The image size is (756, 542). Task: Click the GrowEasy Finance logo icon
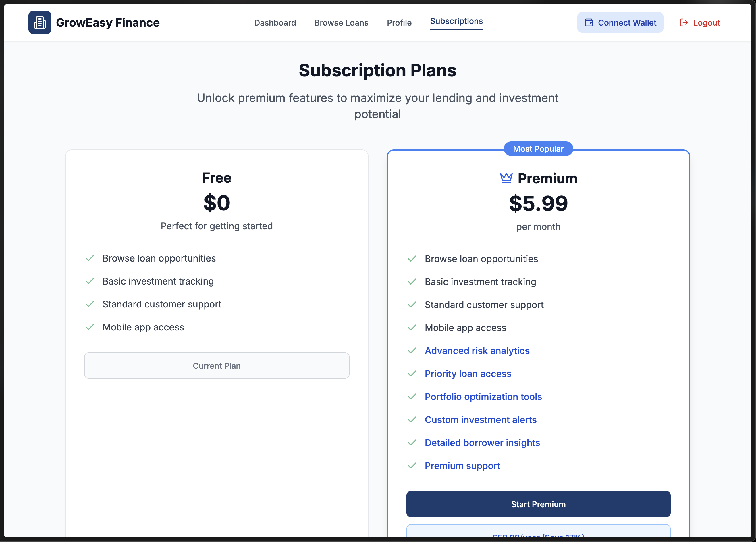tap(40, 23)
